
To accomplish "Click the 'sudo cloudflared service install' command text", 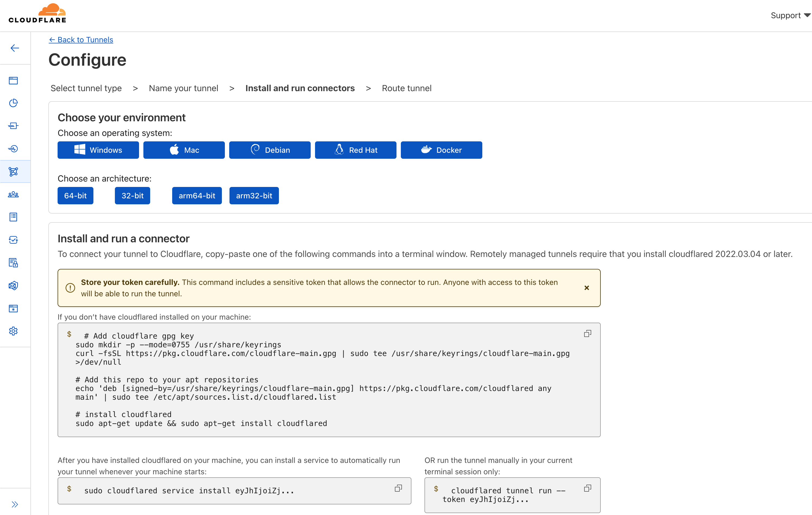I will [x=189, y=491].
